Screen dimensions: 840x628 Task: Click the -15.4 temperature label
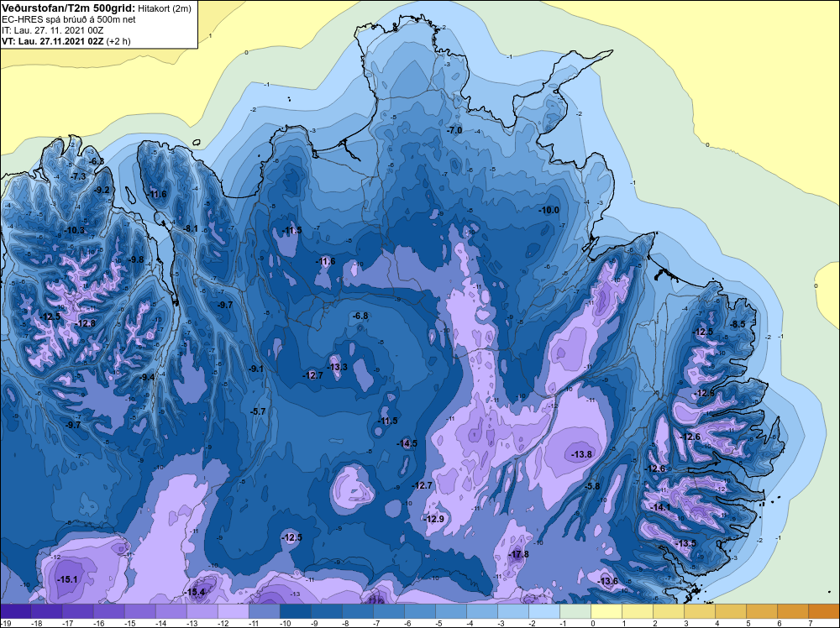point(195,593)
